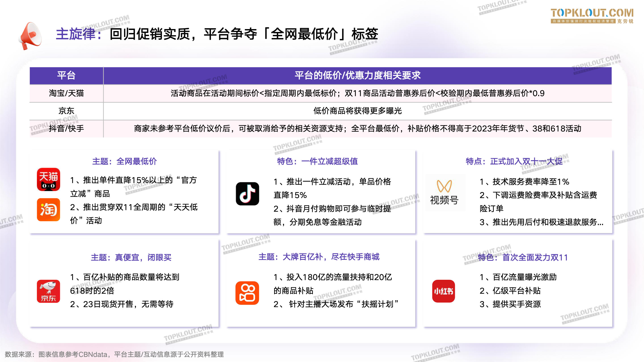Click the text 针对主播大场发布“扶摇计划”
The width and height of the screenshot is (644, 362).
click(x=336, y=304)
